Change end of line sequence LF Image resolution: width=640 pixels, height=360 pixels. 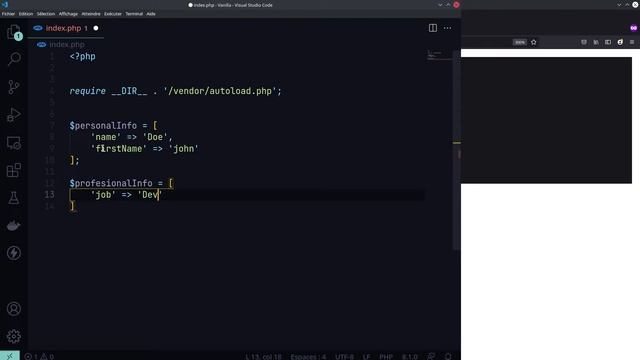point(367,356)
